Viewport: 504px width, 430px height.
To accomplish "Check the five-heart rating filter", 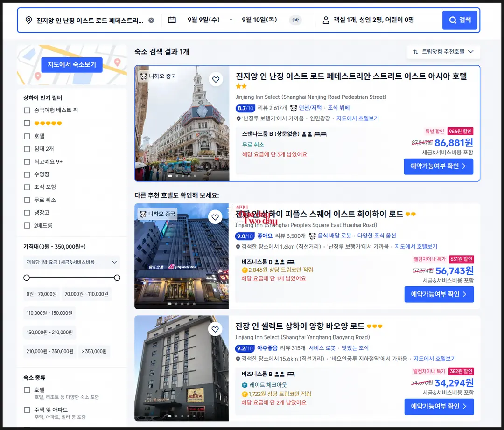I will click(x=27, y=123).
